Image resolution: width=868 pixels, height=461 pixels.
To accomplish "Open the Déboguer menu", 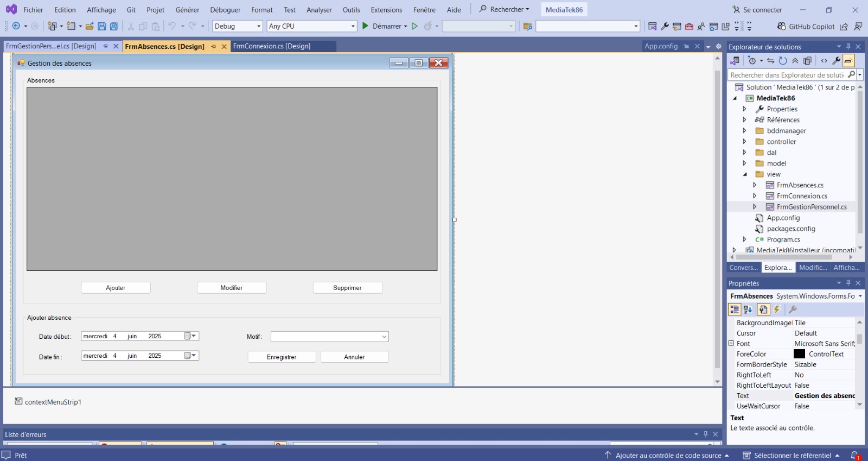I will 225,10.
